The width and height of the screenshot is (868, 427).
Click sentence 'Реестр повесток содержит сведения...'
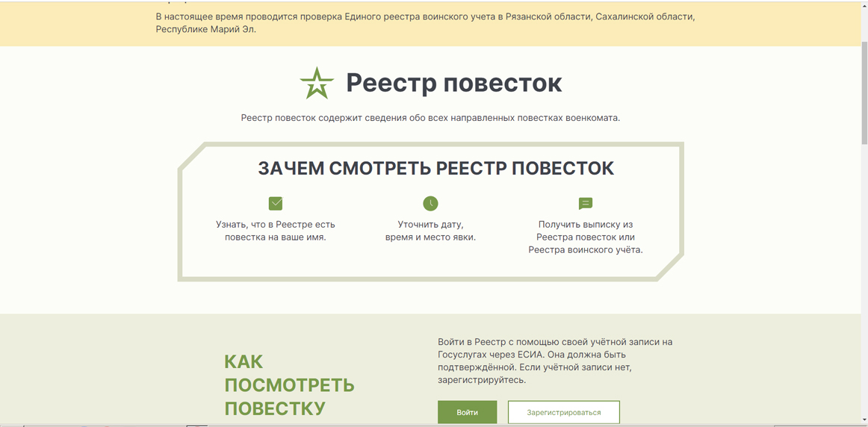tap(430, 118)
